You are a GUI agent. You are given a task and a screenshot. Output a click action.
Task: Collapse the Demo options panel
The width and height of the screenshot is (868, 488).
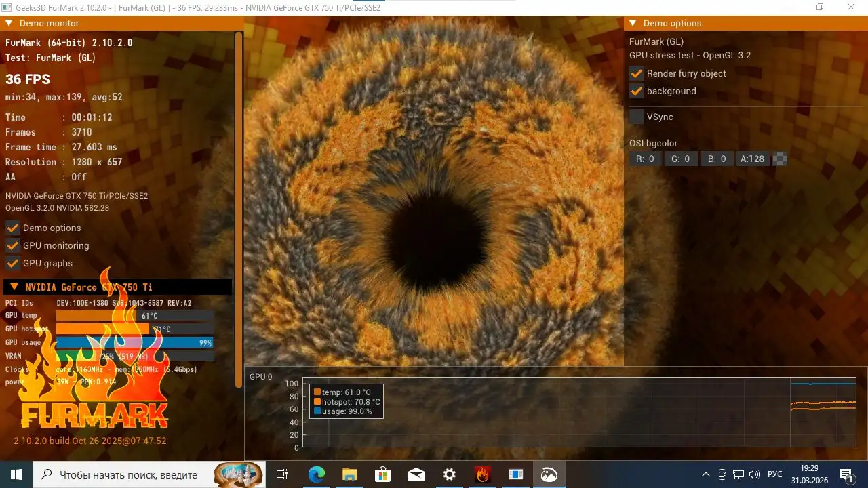(633, 22)
